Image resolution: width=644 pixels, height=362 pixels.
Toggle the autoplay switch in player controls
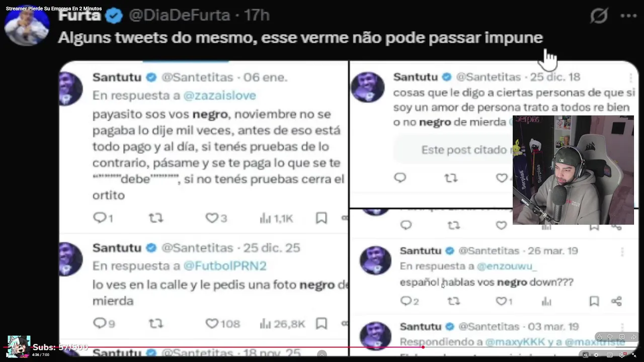point(595,355)
